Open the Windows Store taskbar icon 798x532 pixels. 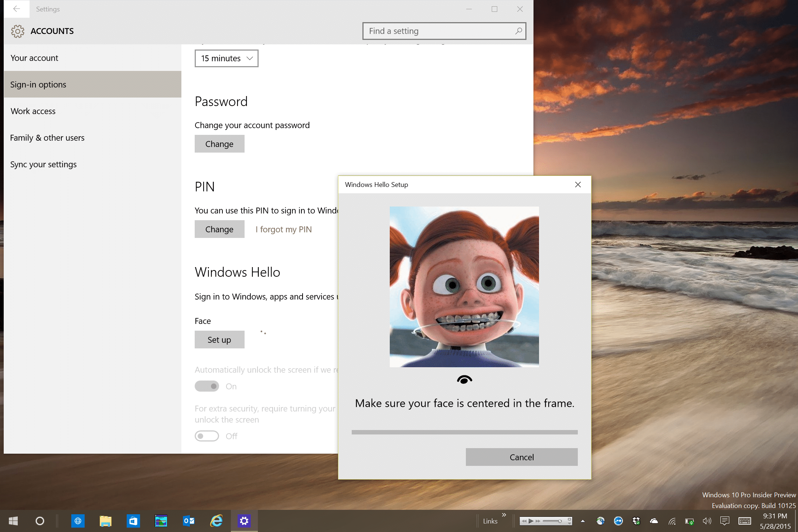(133, 521)
